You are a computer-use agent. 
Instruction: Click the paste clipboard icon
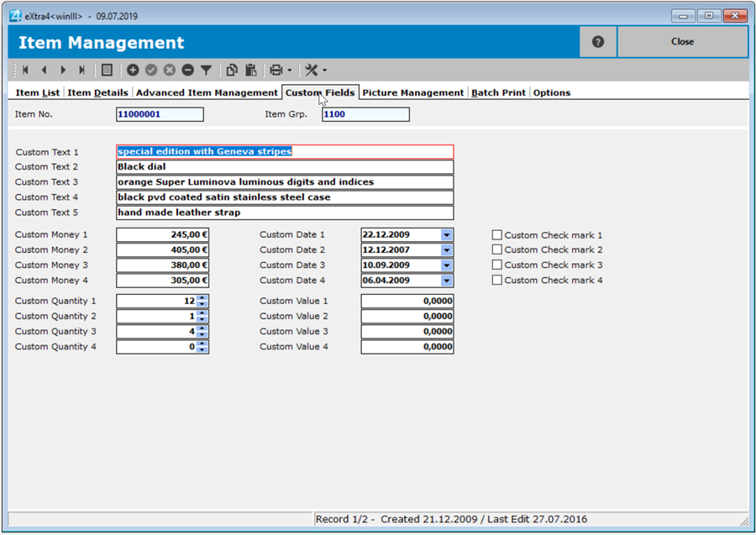250,71
